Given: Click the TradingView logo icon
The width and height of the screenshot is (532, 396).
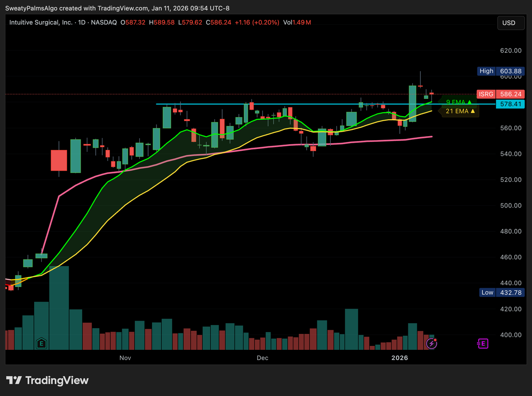Looking at the screenshot, I should [14, 380].
